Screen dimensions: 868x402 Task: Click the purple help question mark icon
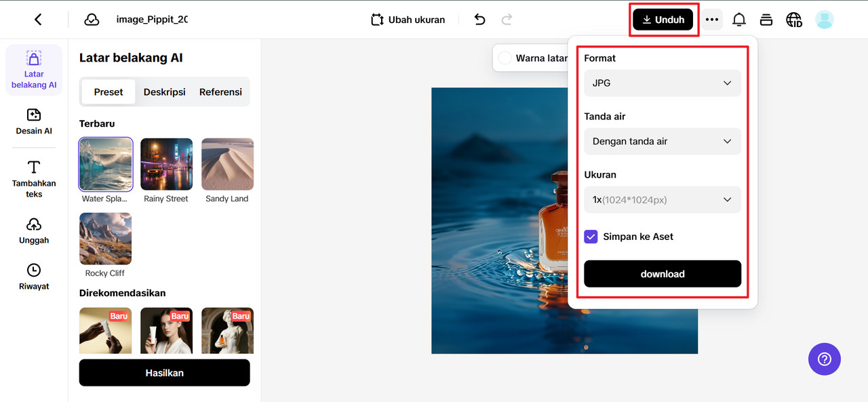pos(824,359)
